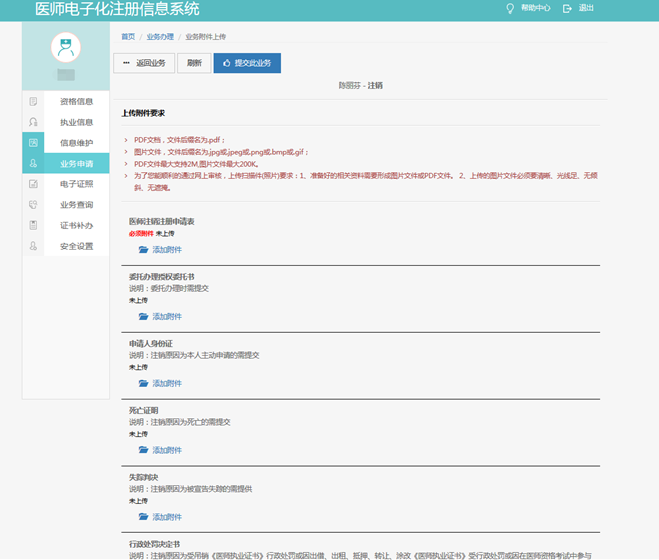Click the 安全设置 sidebar icon
This screenshot has height=560, width=659.
[33, 246]
